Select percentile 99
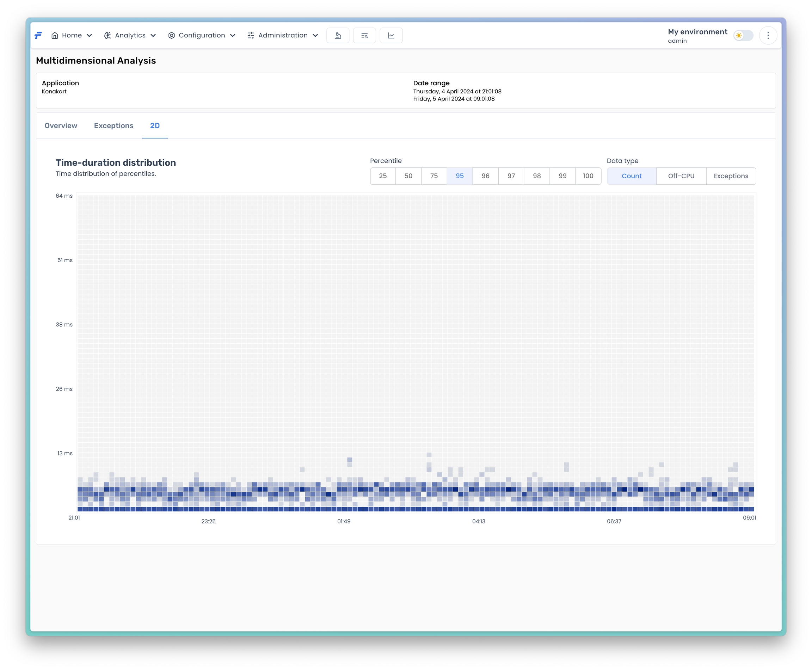The image size is (812, 670). click(x=563, y=176)
